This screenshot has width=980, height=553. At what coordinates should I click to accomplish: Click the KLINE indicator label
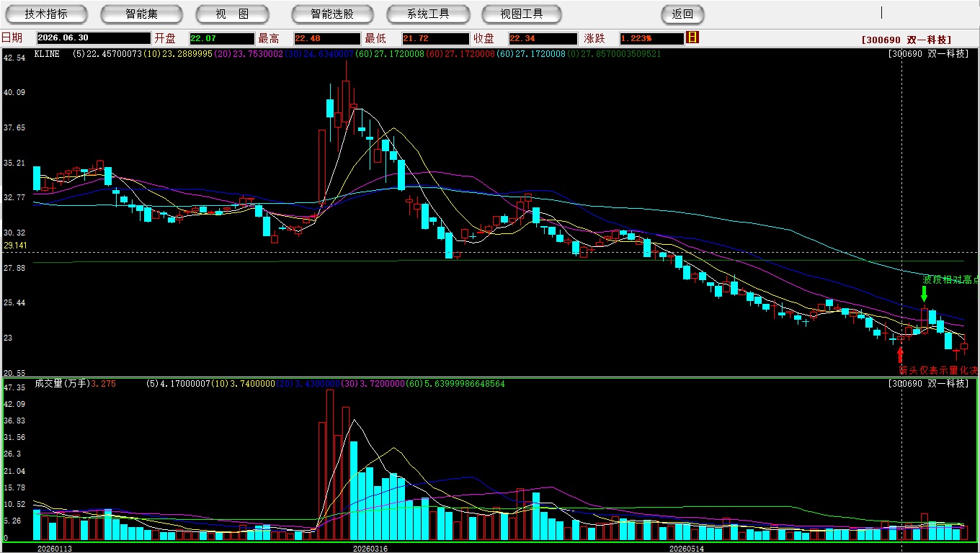(47, 54)
